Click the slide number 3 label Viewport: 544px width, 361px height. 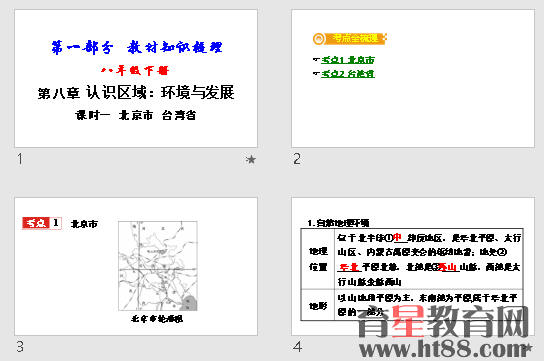20,347
